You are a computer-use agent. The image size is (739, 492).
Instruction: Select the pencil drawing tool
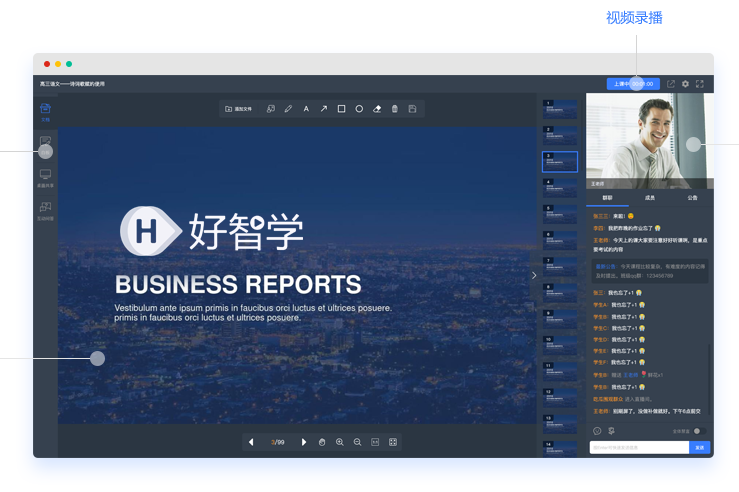point(288,109)
